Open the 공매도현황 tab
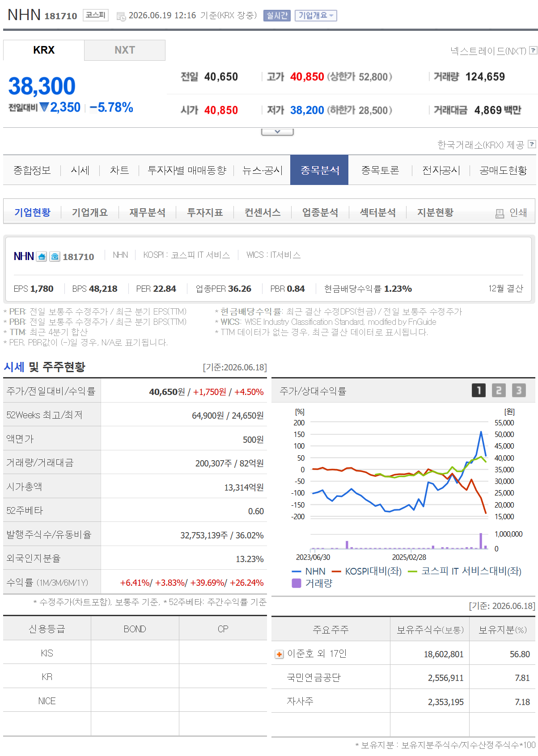The image size is (538, 756). (x=503, y=170)
